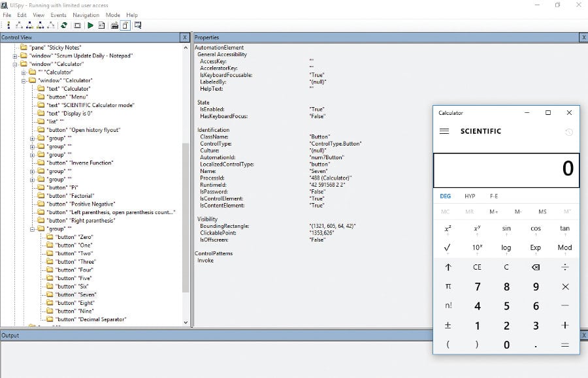Collapse the group containing the digit buttons
This screenshot has width=588, height=378.
click(32, 229)
